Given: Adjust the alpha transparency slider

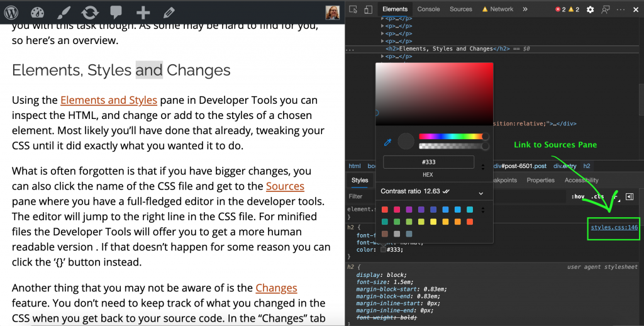Looking at the screenshot, I should pos(453,146).
